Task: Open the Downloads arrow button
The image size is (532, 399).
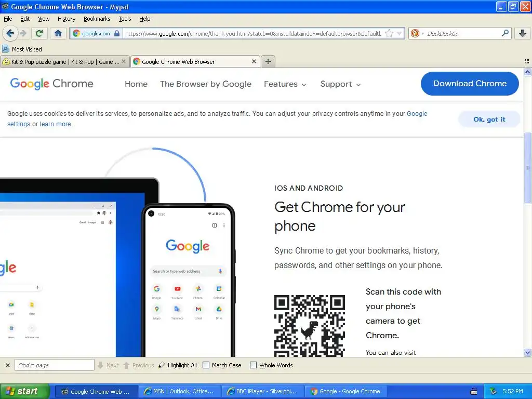Action: pyautogui.click(x=523, y=33)
